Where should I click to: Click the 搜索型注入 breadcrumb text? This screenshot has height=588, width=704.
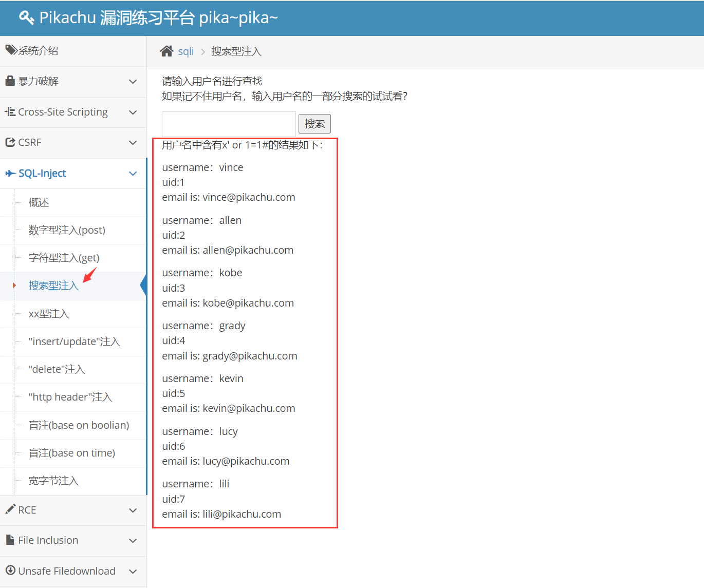236,51
